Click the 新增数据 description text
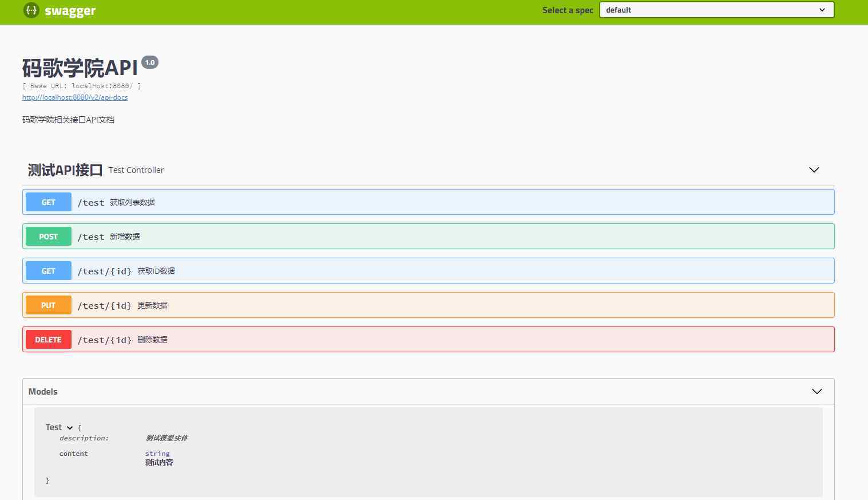Image resolution: width=868 pixels, height=500 pixels. 125,237
